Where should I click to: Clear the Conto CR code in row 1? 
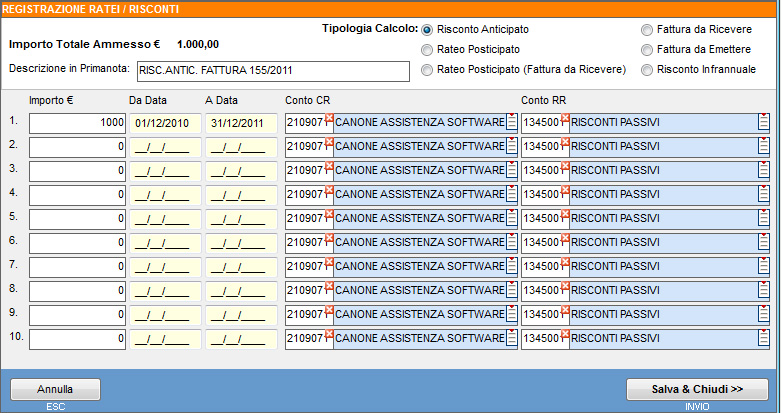[x=328, y=118]
